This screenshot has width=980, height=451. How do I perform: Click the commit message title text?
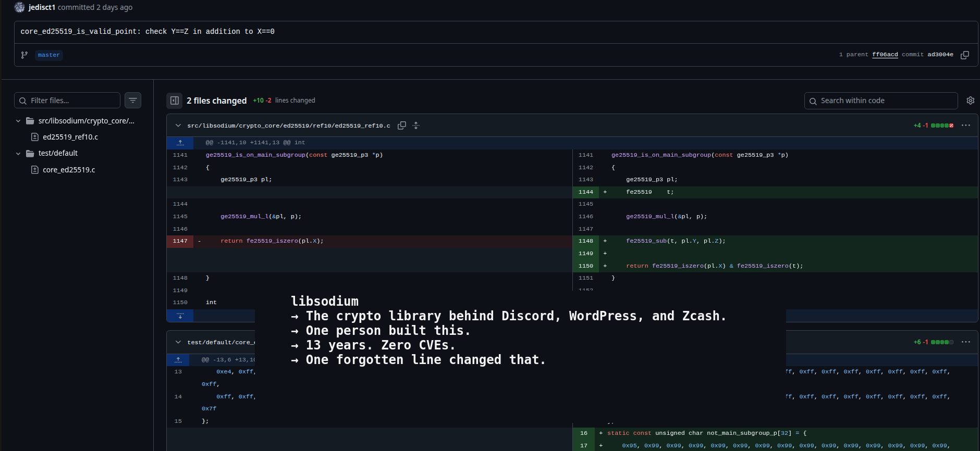point(148,31)
